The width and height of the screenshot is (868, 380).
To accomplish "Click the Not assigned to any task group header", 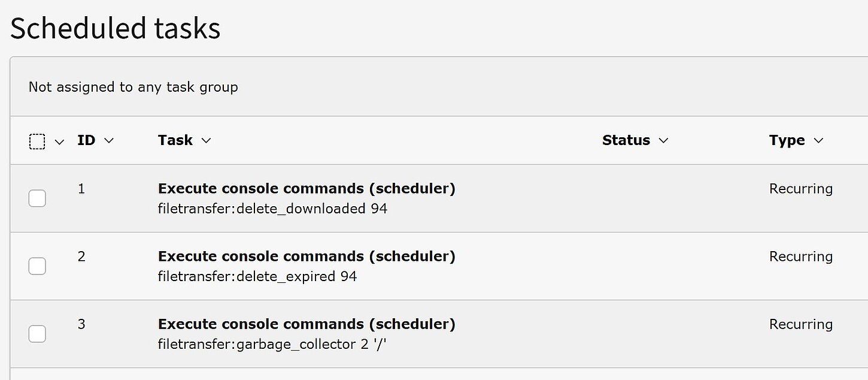I will point(133,87).
